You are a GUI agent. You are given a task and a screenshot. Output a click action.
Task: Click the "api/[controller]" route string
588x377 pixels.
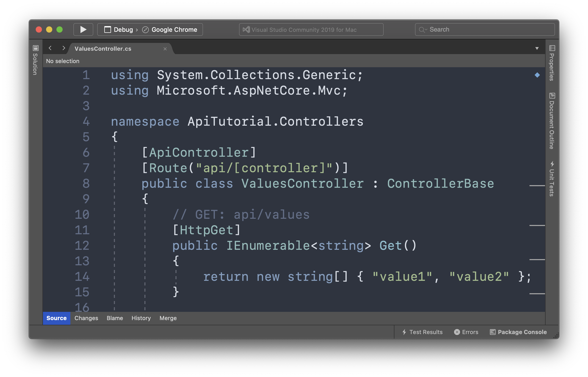tap(264, 168)
